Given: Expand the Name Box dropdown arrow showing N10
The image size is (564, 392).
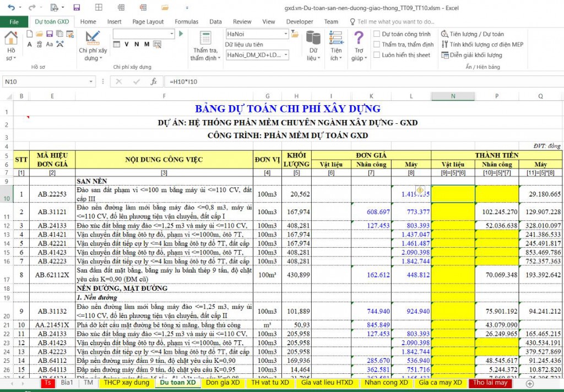Looking at the screenshot, I should 91,81.
